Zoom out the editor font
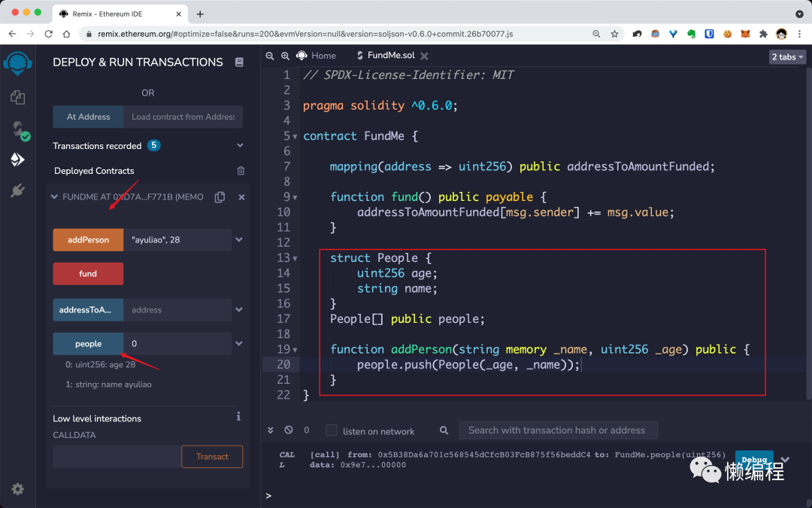 270,56
